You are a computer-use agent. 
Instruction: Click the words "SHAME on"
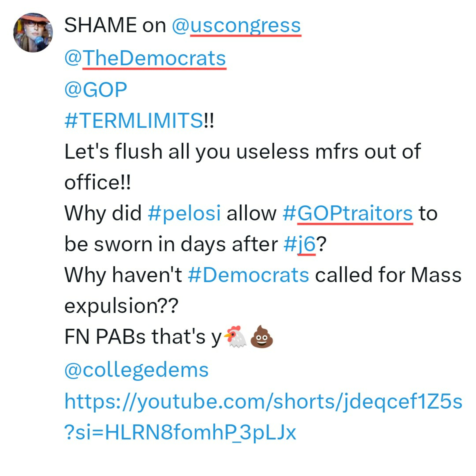(115, 26)
